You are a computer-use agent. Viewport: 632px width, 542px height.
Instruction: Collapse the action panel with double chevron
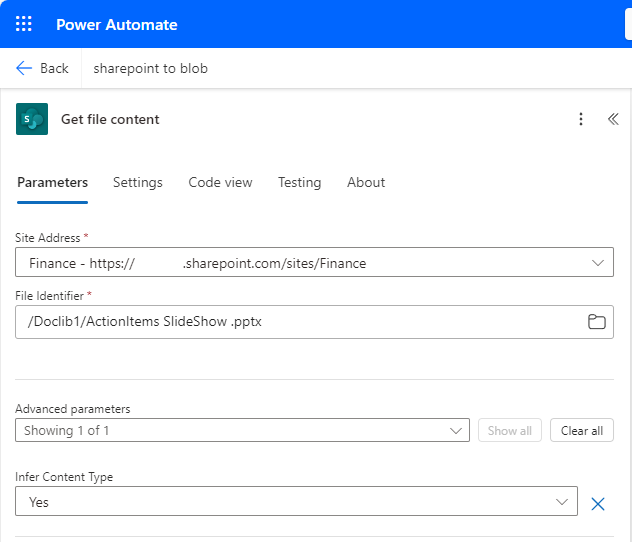(x=613, y=119)
